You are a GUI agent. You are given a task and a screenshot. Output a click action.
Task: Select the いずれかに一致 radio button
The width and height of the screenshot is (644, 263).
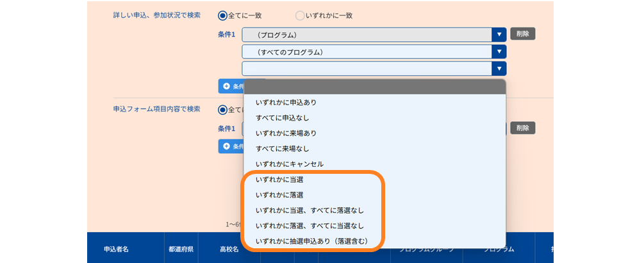tap(300, 15)
